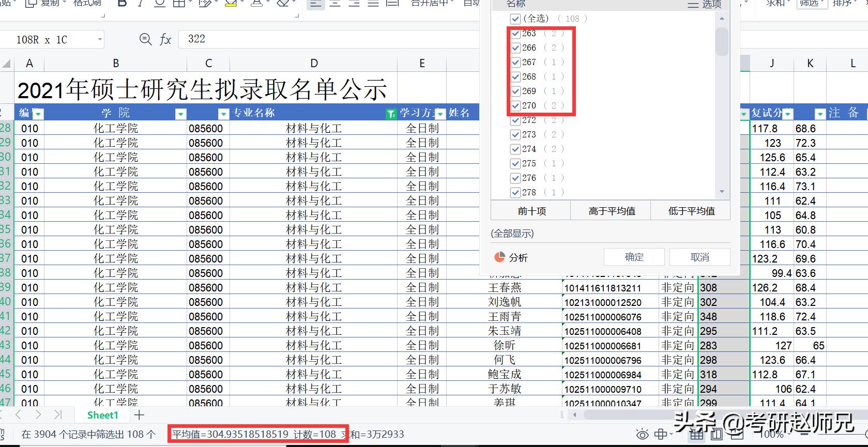This screenshot has height=447, width=868.
Task: Select the center align icon
Action: [335, 3]
